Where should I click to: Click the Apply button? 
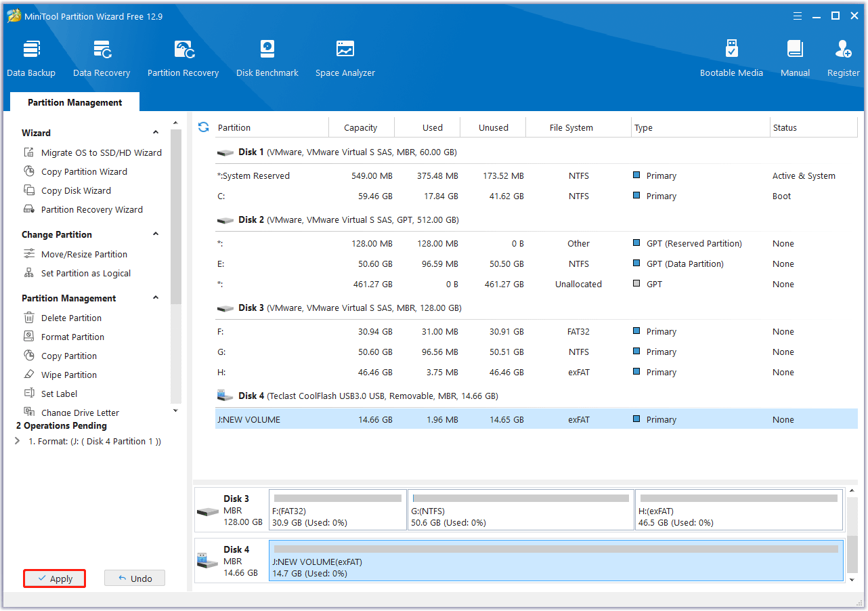55,578
